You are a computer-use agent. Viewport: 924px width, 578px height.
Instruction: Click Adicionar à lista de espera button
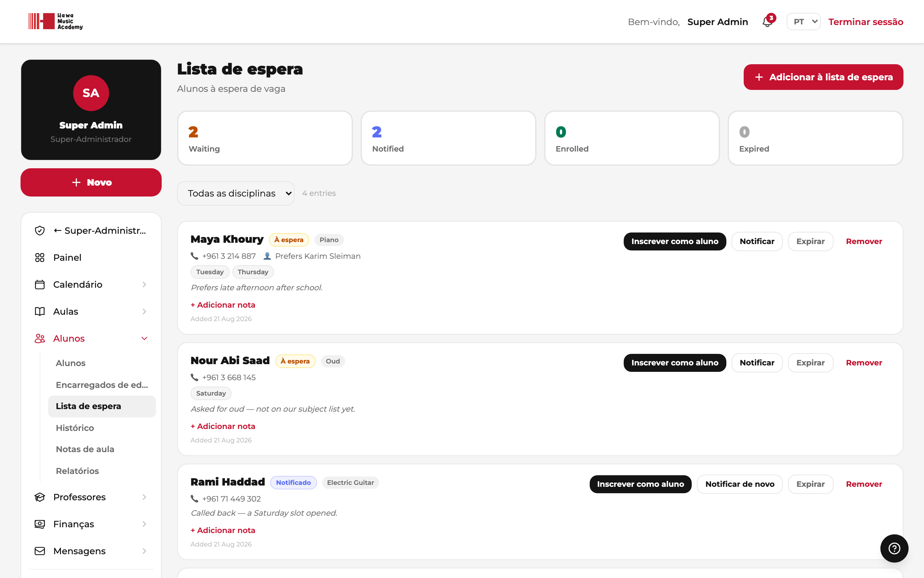[823, 77]
